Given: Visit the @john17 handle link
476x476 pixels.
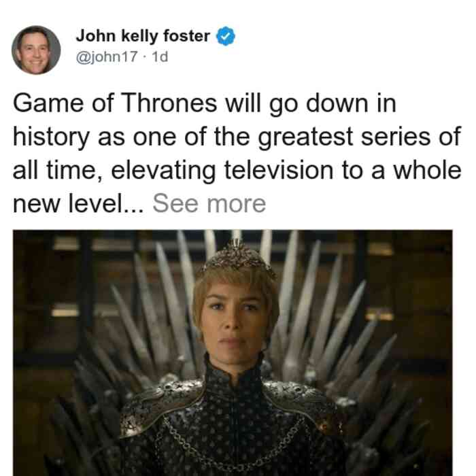Looking at the screenshot, I should (x=107, y=56).
